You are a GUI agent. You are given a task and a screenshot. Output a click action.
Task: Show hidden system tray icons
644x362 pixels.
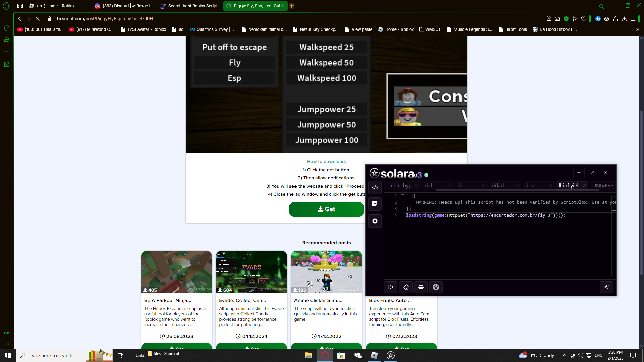coord(564,355)
